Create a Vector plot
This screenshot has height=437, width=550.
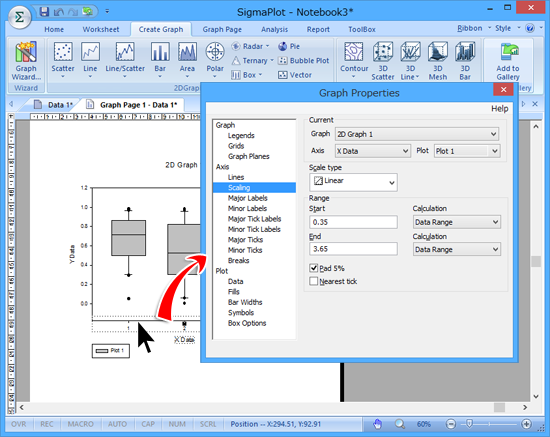(x=295, y=75)
